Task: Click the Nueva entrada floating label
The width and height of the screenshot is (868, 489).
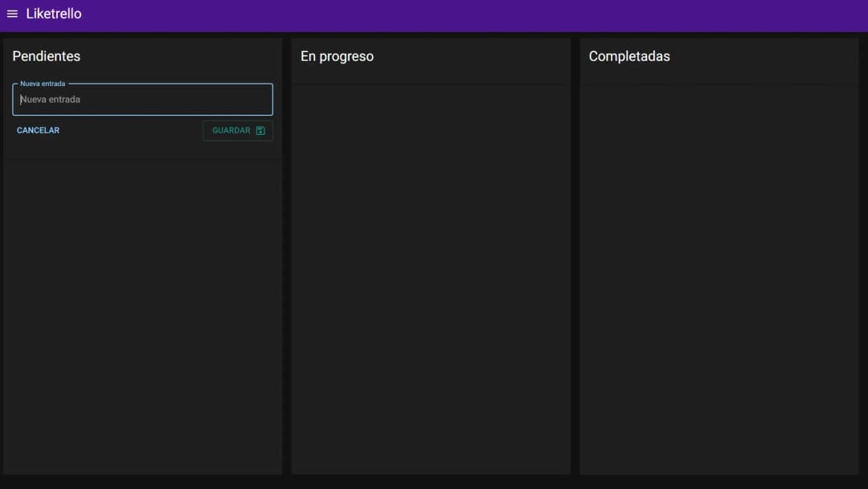Action: pos(41,83)
